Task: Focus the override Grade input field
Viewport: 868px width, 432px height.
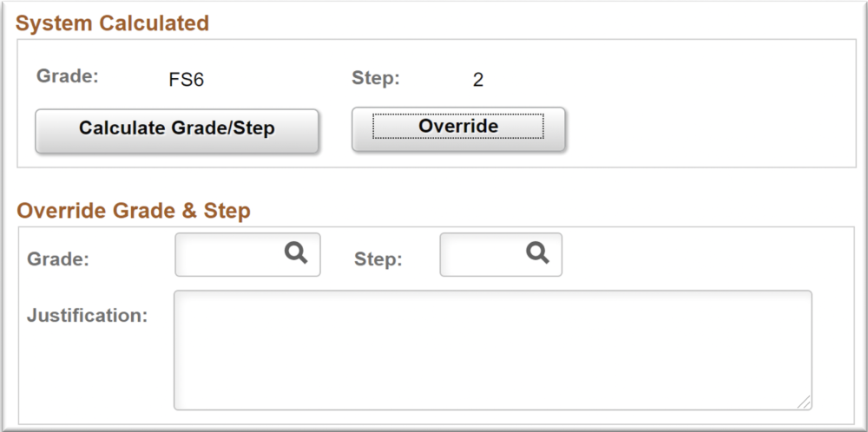Action: (229, 254)
